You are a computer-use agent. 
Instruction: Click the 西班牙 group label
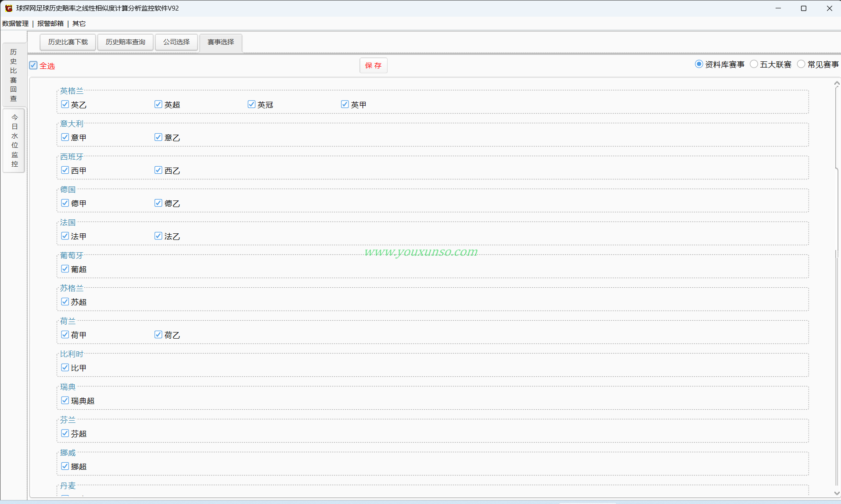pyautogui.click(x=72, y=157)
